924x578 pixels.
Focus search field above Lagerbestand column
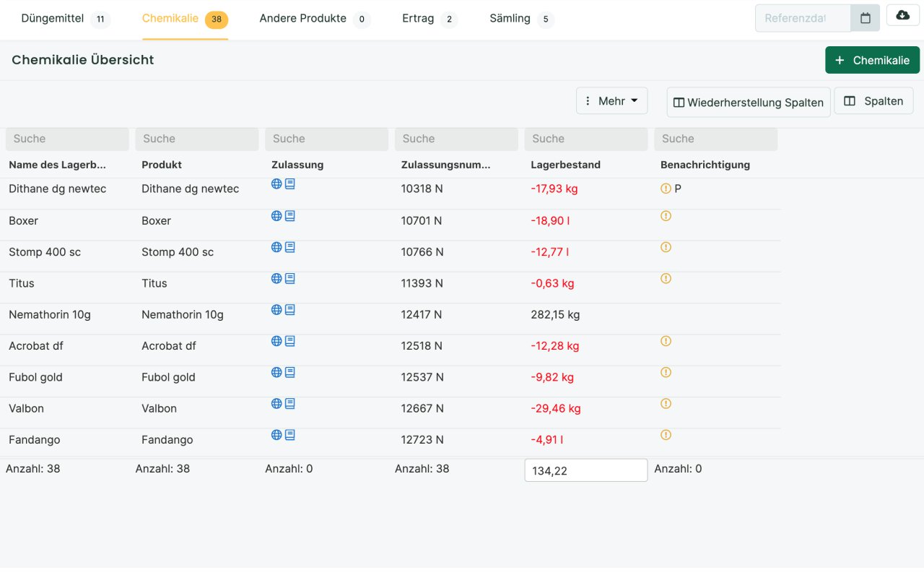click(x=586, y=139)
